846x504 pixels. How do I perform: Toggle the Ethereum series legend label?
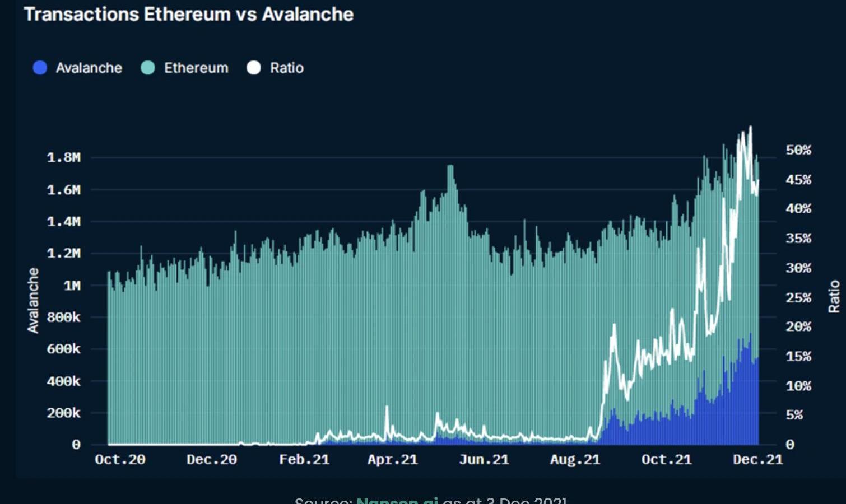click(196, 68)
